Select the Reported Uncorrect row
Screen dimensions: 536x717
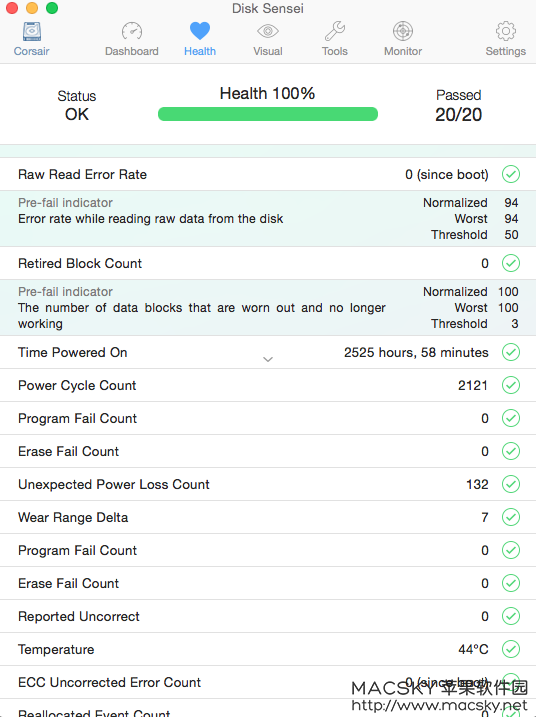(268, 616)
